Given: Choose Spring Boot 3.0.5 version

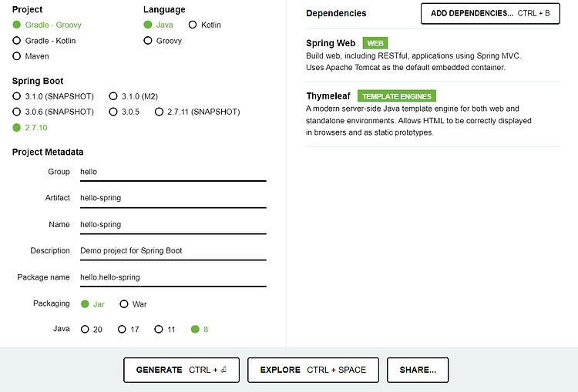Looking at the screenshot, I should (x=113, y=112).
